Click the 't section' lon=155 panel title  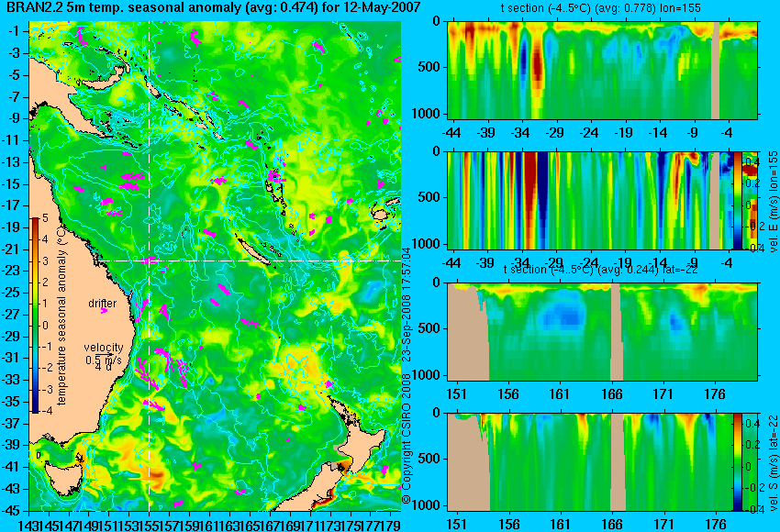click(x=601, y=8)
